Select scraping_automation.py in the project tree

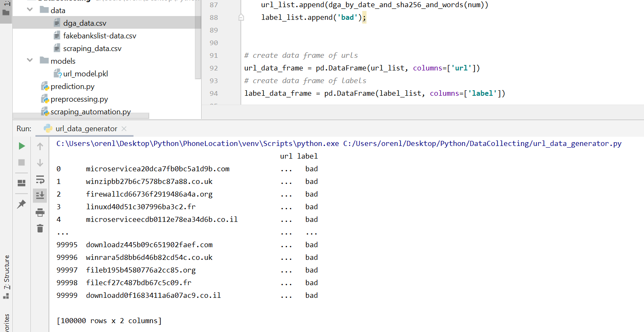click(x=91, y=112)
